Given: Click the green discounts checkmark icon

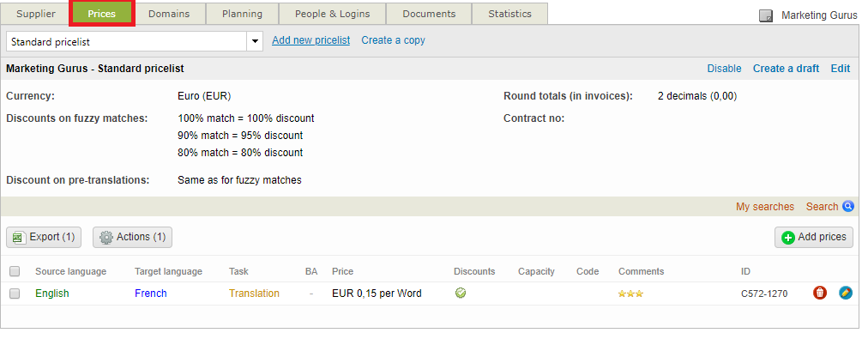Looking at the screenshot, I should pyautogui.click(x=460, y=293).
